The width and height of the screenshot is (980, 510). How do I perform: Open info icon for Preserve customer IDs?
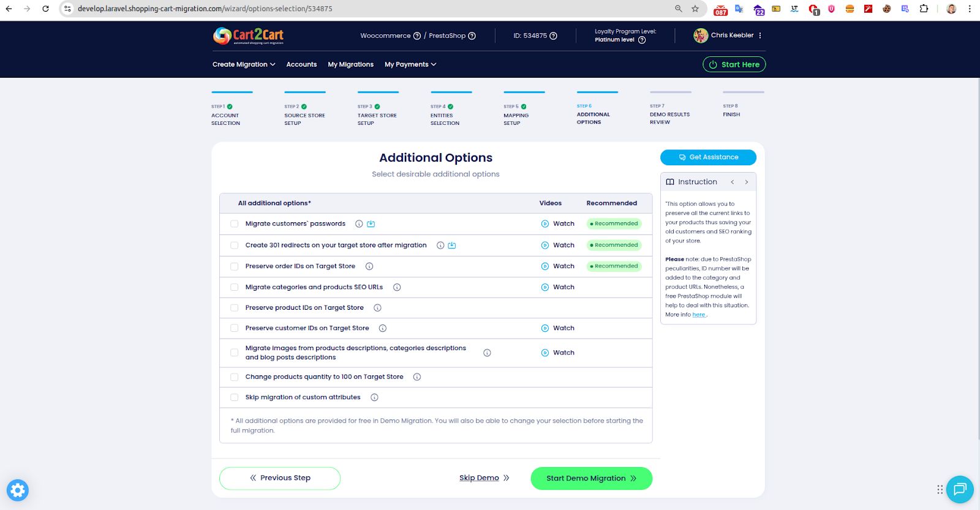coord(383,328)
